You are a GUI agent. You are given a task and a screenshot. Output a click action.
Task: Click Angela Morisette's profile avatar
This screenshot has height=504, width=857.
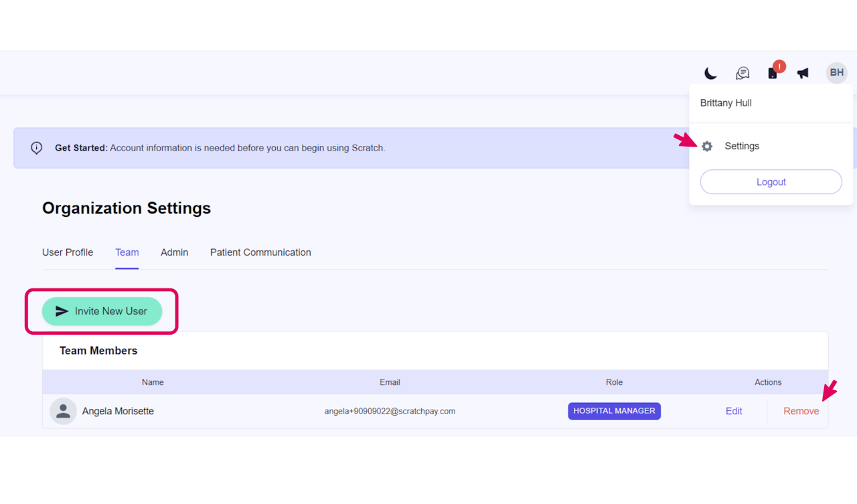63,411
